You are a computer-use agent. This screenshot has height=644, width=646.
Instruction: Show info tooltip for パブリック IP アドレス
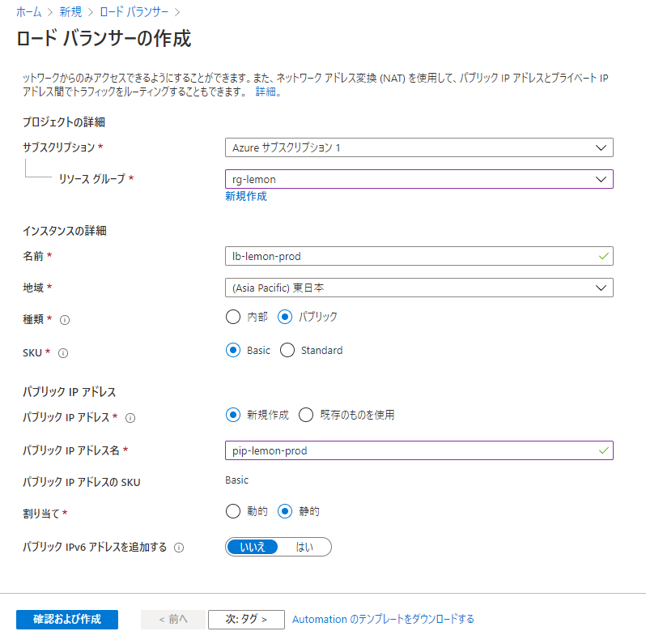130,418
